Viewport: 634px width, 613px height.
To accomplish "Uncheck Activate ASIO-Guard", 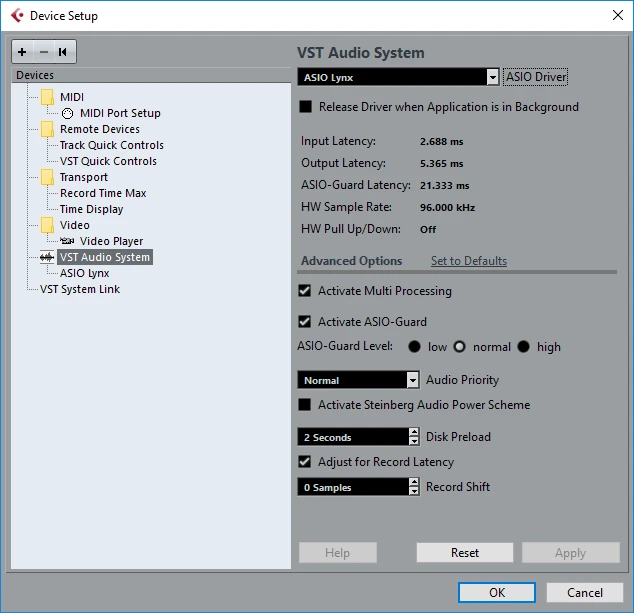I will tap(304, 321).
